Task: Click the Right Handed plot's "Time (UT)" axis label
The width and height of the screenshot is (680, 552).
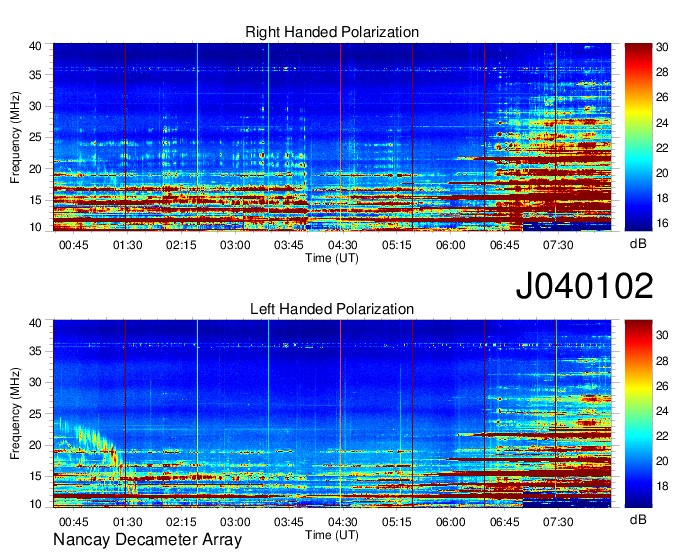Action: point(332,258)
